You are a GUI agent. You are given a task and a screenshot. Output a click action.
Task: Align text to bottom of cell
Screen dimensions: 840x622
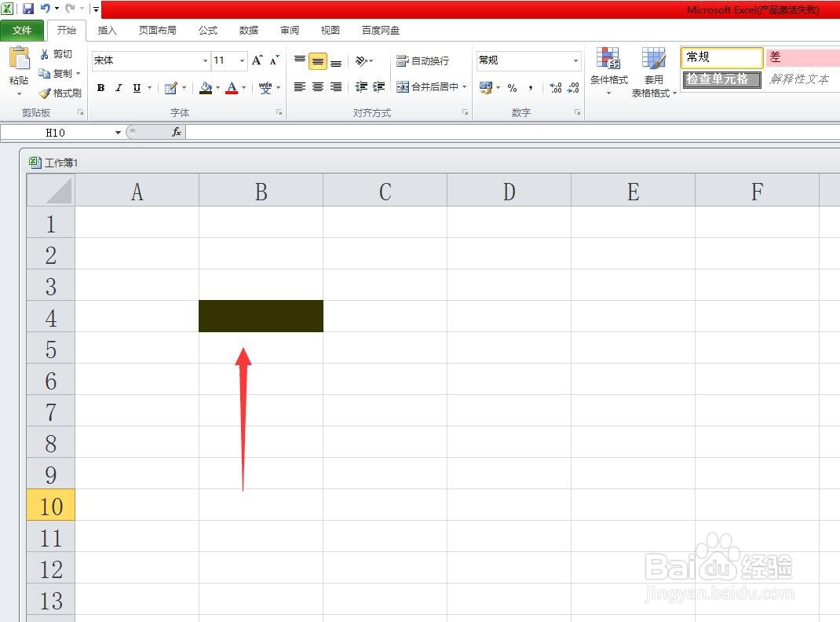click(336, 61)
